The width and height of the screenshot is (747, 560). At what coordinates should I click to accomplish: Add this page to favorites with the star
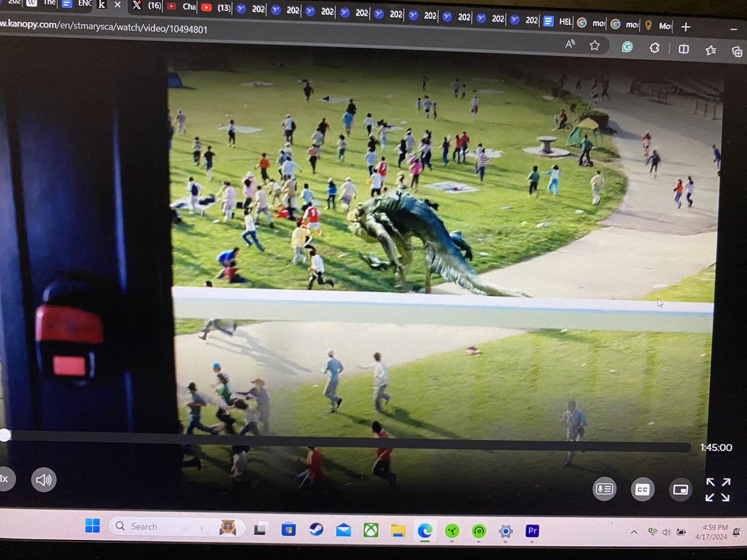[594, 45]
